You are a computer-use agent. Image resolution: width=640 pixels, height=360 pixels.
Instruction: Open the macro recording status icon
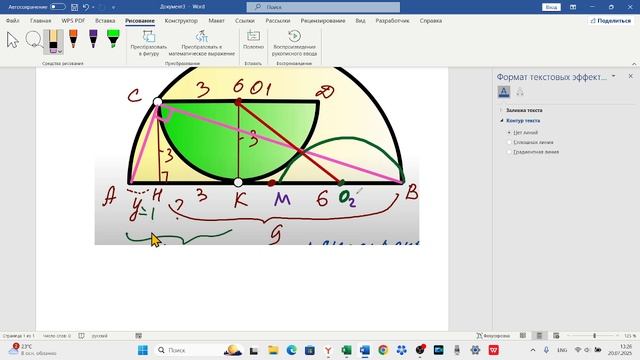139,336
